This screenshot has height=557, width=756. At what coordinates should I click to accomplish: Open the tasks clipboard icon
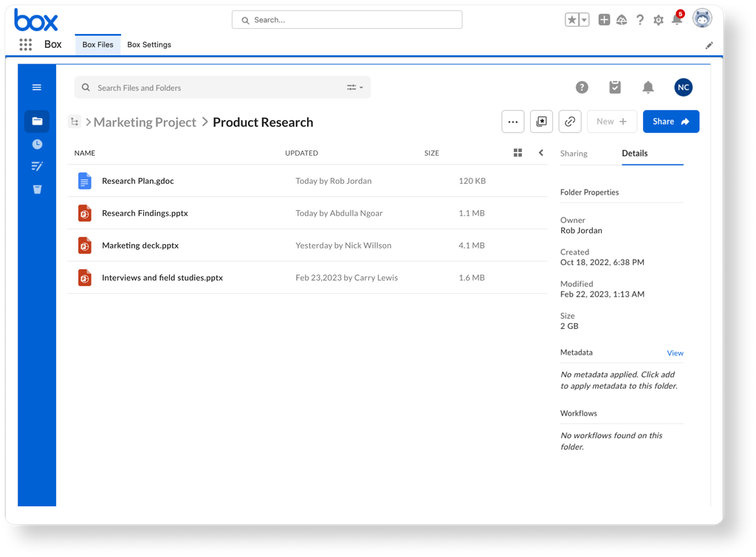tap(615, 88)
